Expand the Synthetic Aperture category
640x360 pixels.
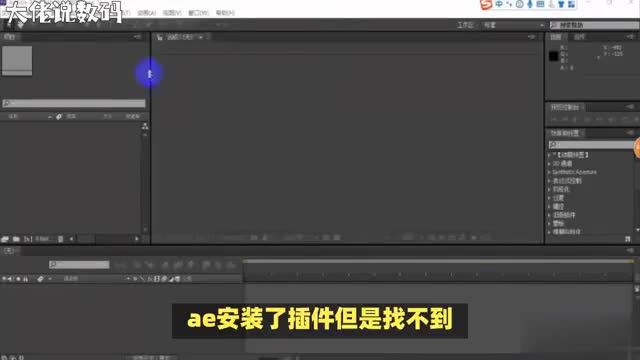click(x=549, y=172)
